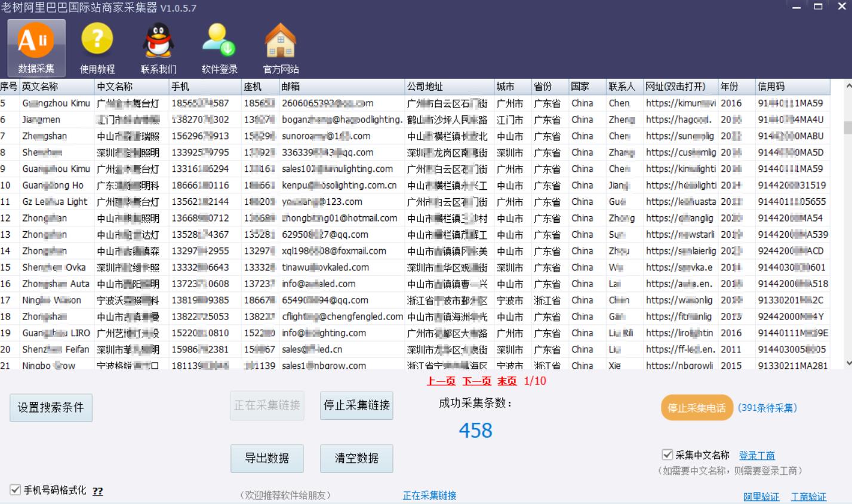Select row 16 email 'info@a..aled.com' cell

click(x=342, y=284)
